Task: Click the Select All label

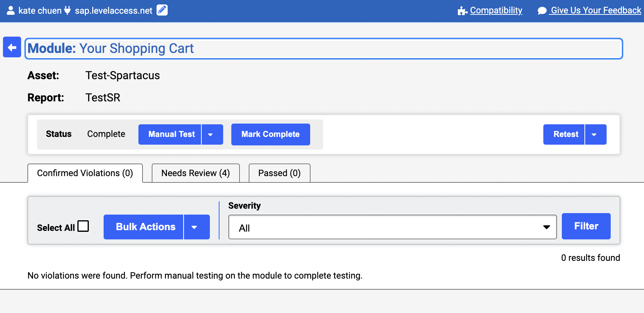Action: tap(56, 228)
